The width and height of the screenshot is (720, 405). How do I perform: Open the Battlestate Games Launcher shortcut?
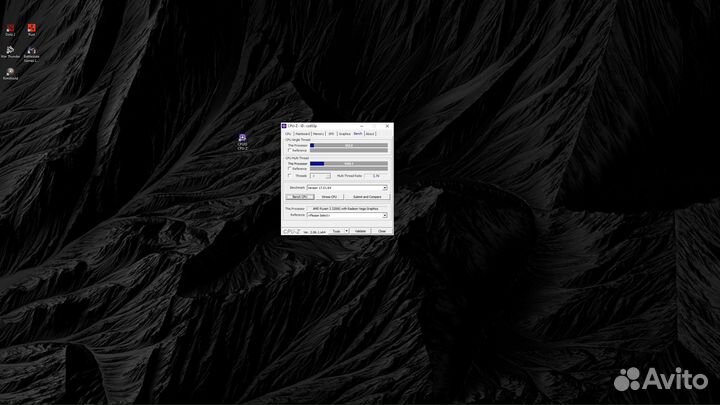click(x=31, y=54)
